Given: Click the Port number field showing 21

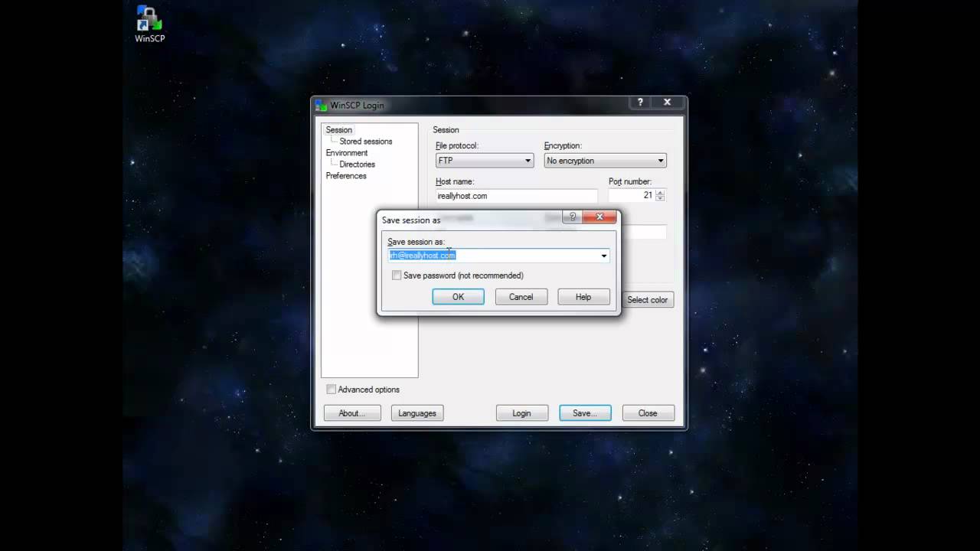Looking at the screenshot, I should point(631,196).
